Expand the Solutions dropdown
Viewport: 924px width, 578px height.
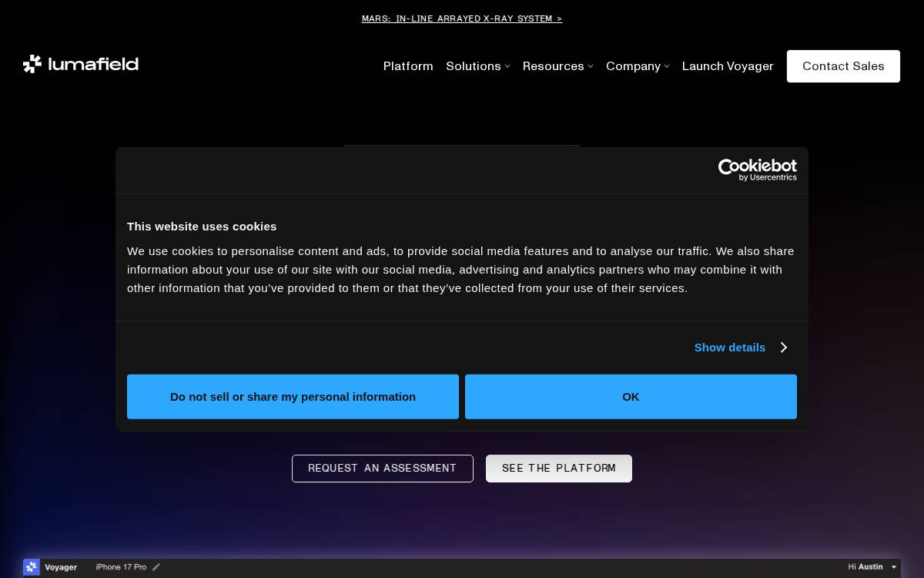478,66
